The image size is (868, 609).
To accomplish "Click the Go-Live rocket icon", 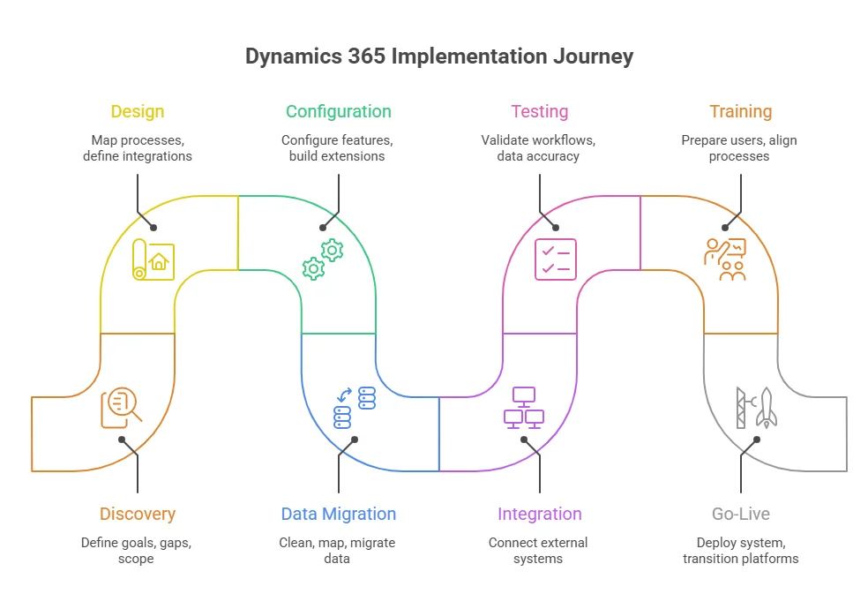I will click(x=757, y=408).
